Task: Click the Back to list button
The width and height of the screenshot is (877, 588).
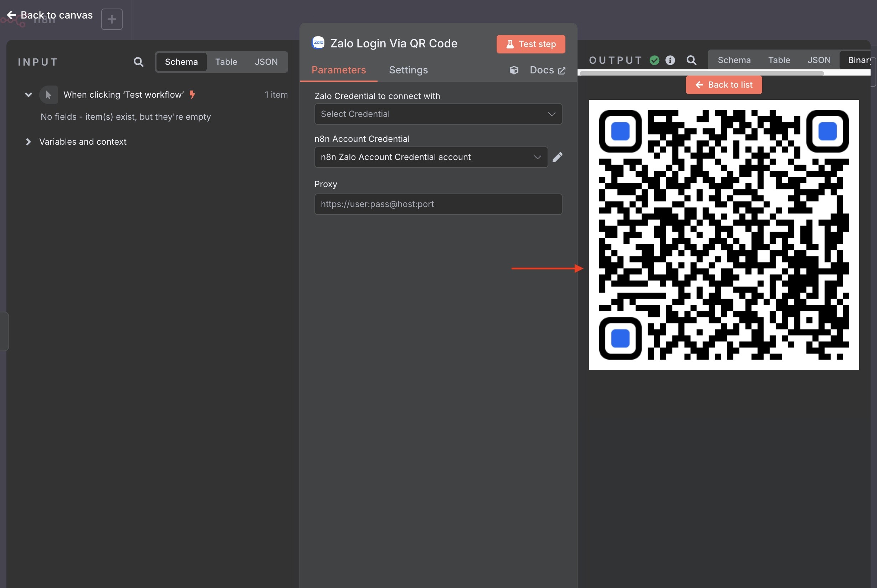Action: (724, 85)
